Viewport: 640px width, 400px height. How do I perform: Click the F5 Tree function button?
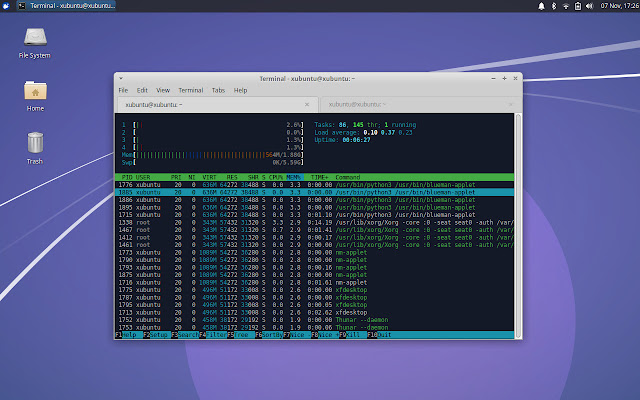click(241, 335)
